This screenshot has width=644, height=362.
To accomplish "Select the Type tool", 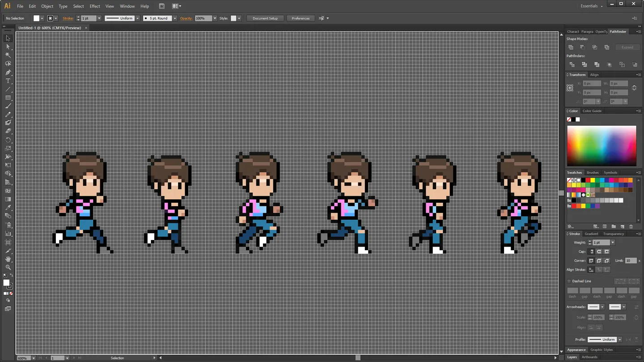I will tap(8, 81).
